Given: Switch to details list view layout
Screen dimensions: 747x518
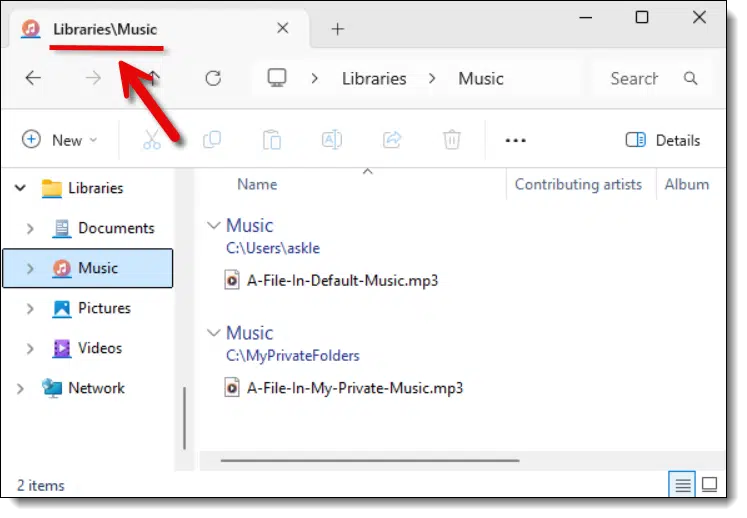Looking at the screenshot, I should tap(683, 486).
